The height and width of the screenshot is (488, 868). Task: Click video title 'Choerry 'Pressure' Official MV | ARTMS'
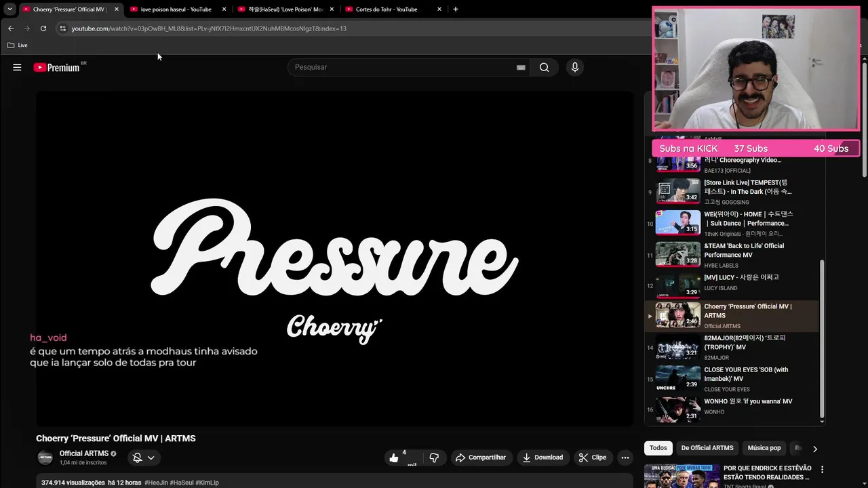[x=116, y=439]
